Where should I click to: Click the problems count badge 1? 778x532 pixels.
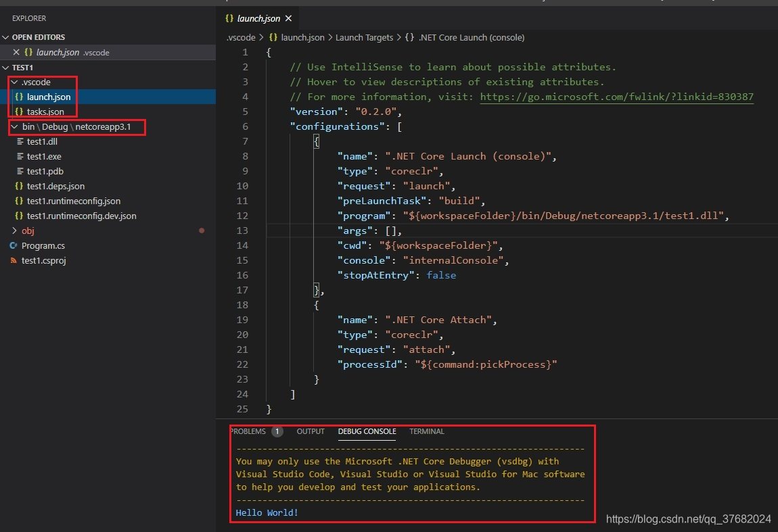[277, 431]
